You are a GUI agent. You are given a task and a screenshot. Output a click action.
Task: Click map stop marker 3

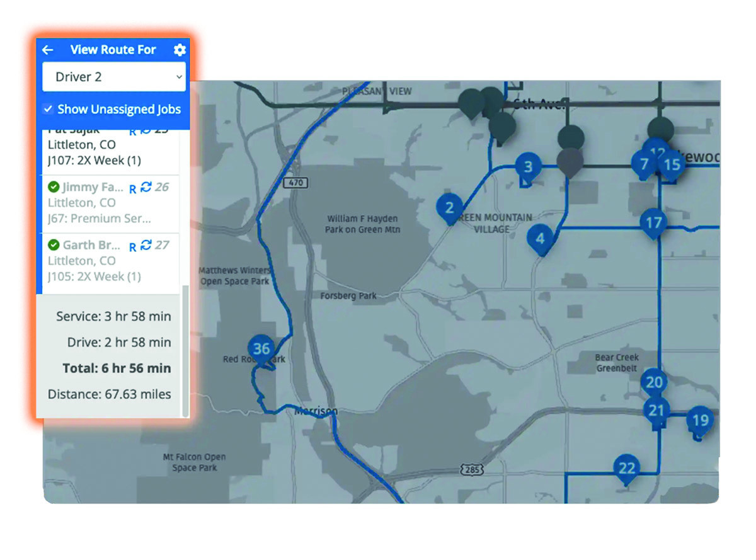(528, 167)
